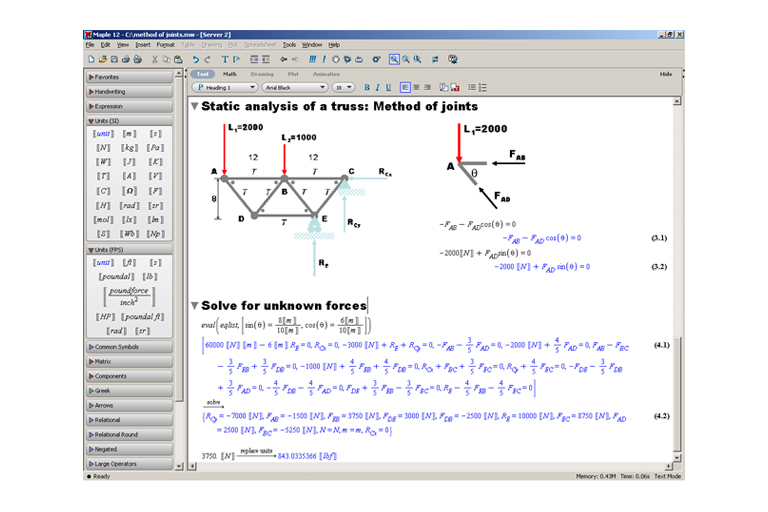
Task: Execute selection single exclamation icon
Action: pyautogui.click(x=324, y=59)
